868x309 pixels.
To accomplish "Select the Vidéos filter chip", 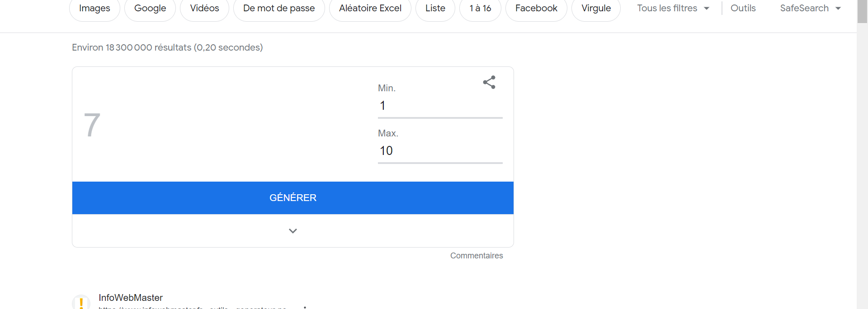I will 204,9.
